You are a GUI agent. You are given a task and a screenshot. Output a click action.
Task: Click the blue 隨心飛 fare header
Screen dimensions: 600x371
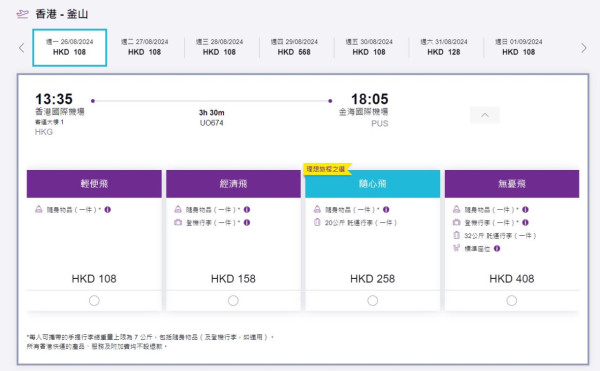click(x=373, y=184)
